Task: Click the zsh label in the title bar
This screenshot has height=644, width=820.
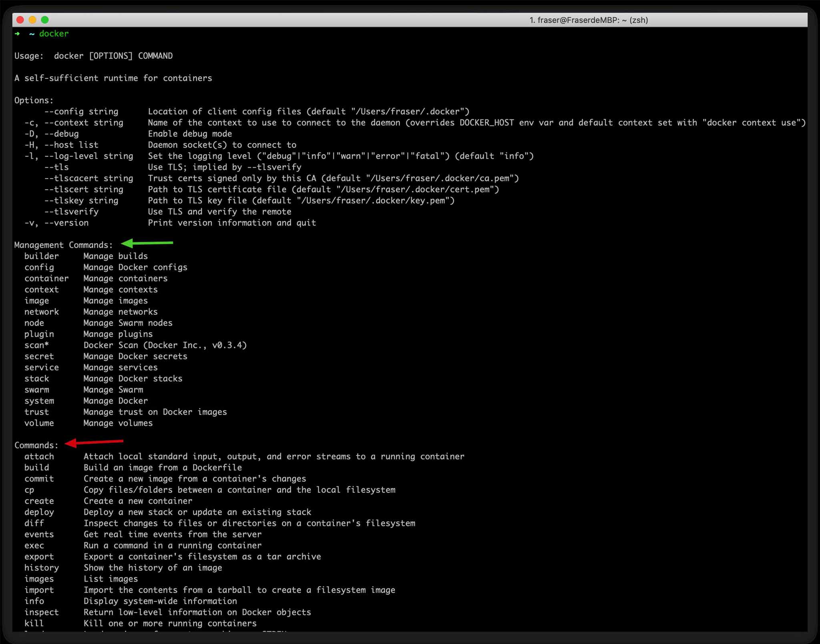Action: [x=639, y=20]
